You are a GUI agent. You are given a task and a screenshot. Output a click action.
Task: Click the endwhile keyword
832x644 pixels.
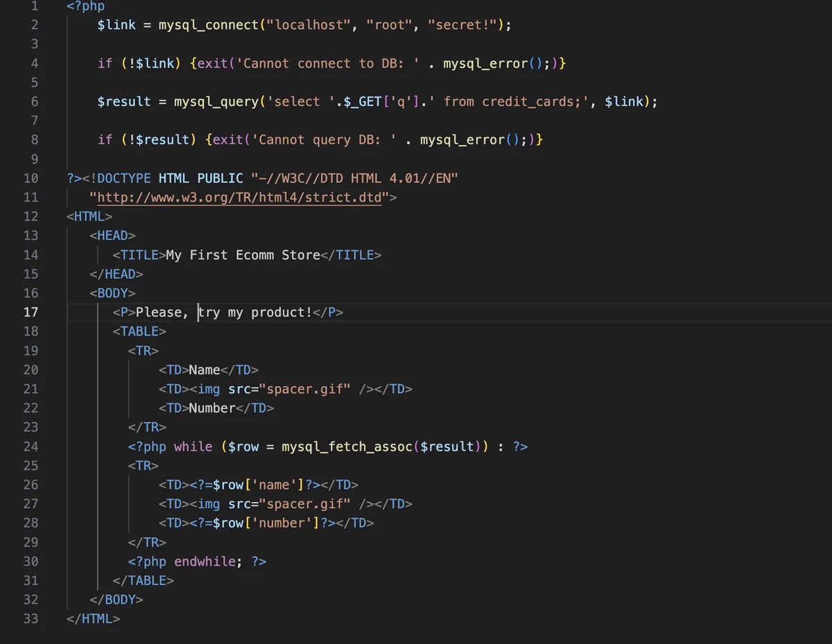point(205,562)
